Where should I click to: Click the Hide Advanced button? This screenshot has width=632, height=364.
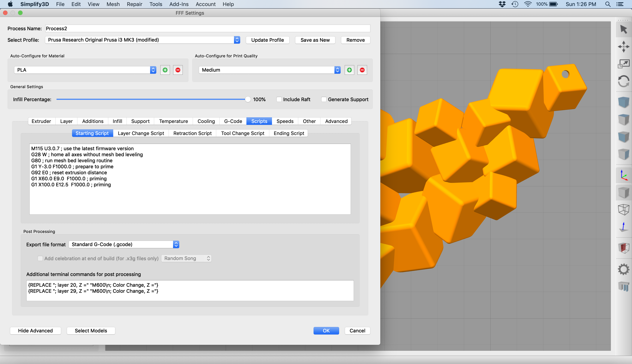click(35, 331)
